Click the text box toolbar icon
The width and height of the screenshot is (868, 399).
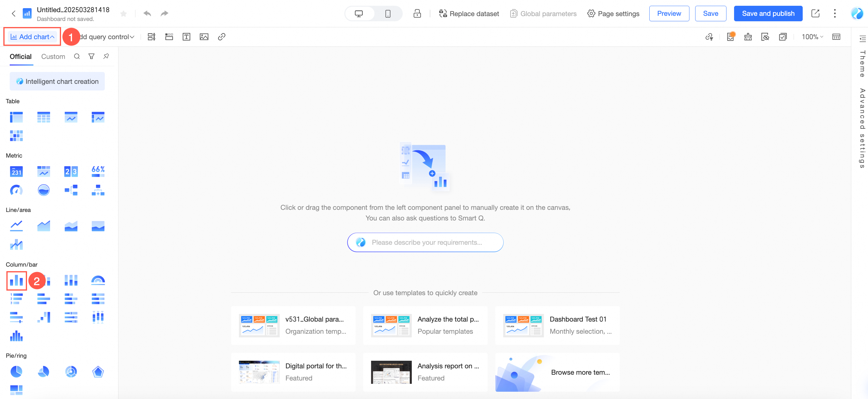(186, 37)
